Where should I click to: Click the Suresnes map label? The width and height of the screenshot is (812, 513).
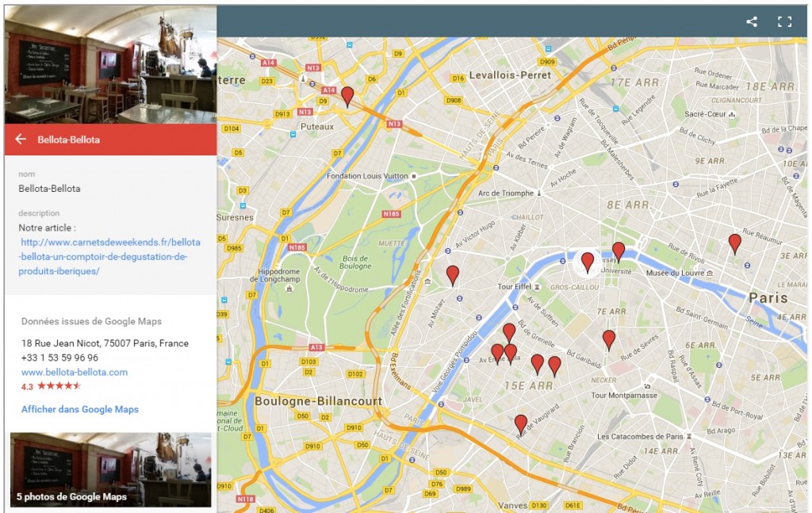click(235, 217)
